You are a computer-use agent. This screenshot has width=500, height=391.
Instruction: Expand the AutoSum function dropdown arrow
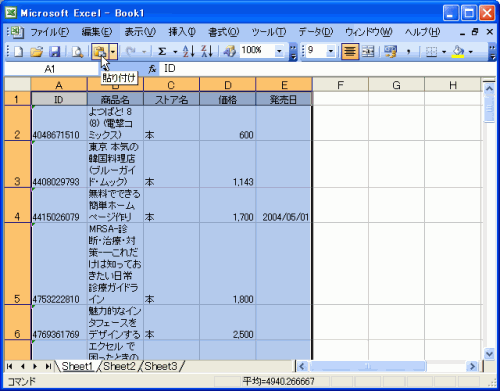[175, 52]
